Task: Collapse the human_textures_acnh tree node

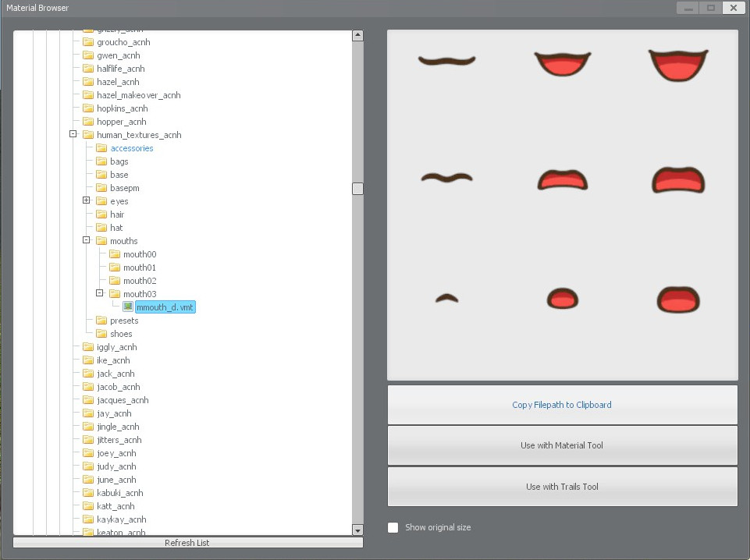Action: tap(73, 134)
